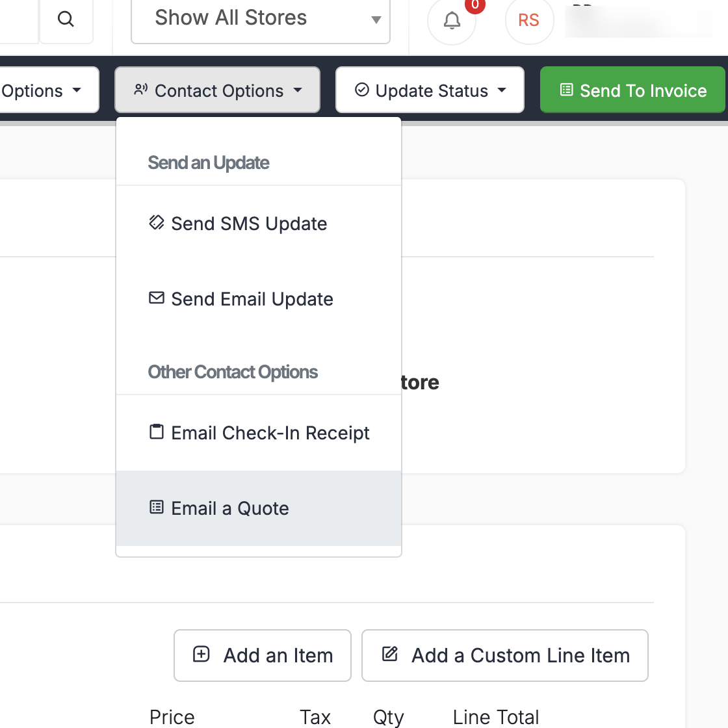
Task: Open the RS user avatar
Action: [x=529, y=21]
